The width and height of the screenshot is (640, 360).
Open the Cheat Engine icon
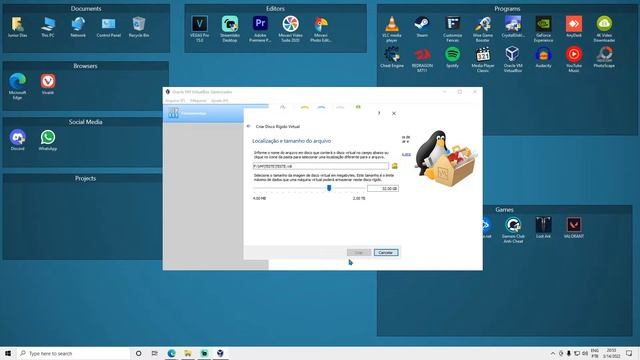pyautogui.click(x=391, y=57)
